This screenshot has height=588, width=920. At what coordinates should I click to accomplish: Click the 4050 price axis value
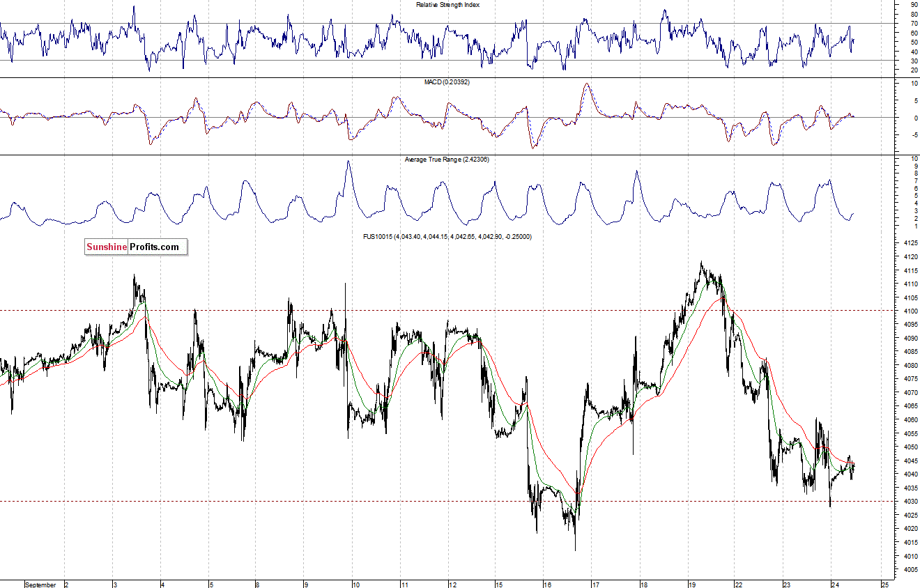pyautogui.click(x=910, y=447)
